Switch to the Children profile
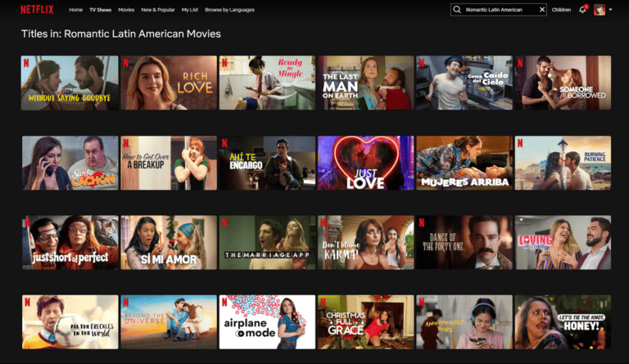 click(x=561, y=10)
